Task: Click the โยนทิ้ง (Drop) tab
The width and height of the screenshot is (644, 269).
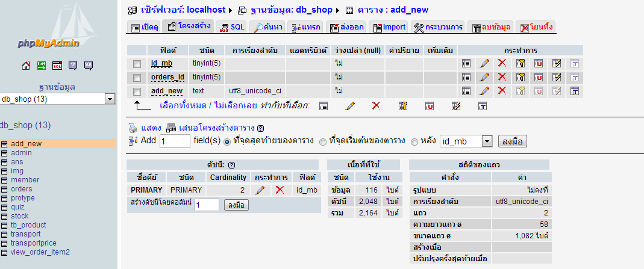Action: [536, 28]
